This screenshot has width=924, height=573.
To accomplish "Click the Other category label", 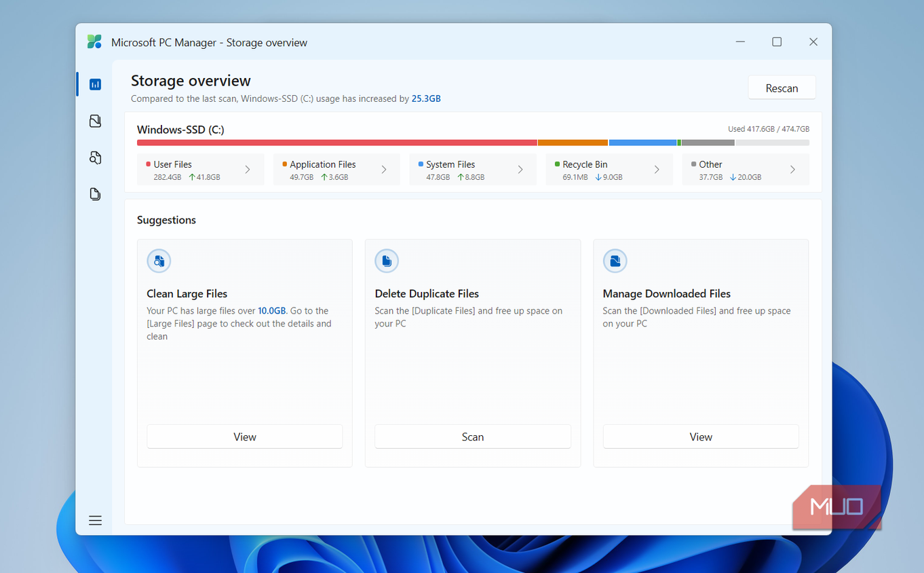I will (x=710, y=164).
